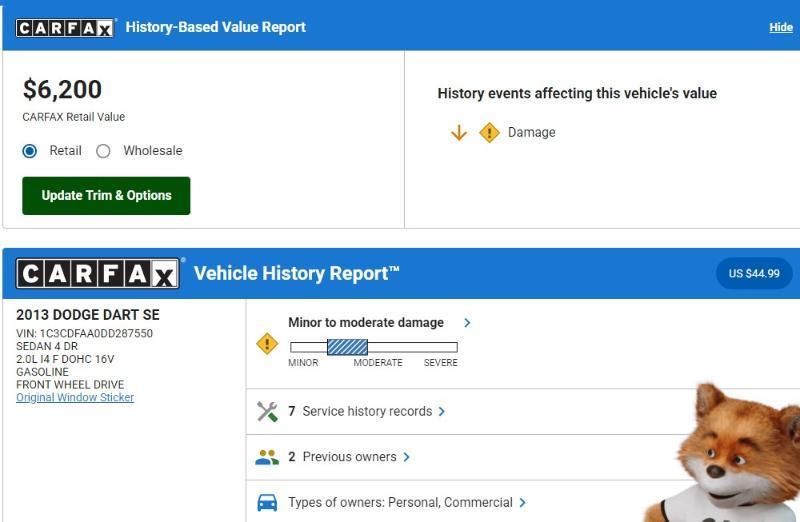Expand Types of owners chevron
800x522 pixels.
point(522,503)
